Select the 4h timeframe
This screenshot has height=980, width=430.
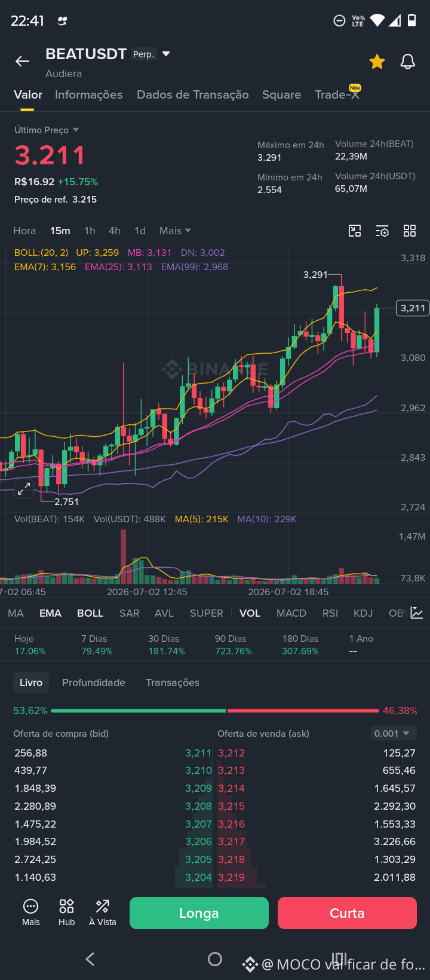coord(114,231)
